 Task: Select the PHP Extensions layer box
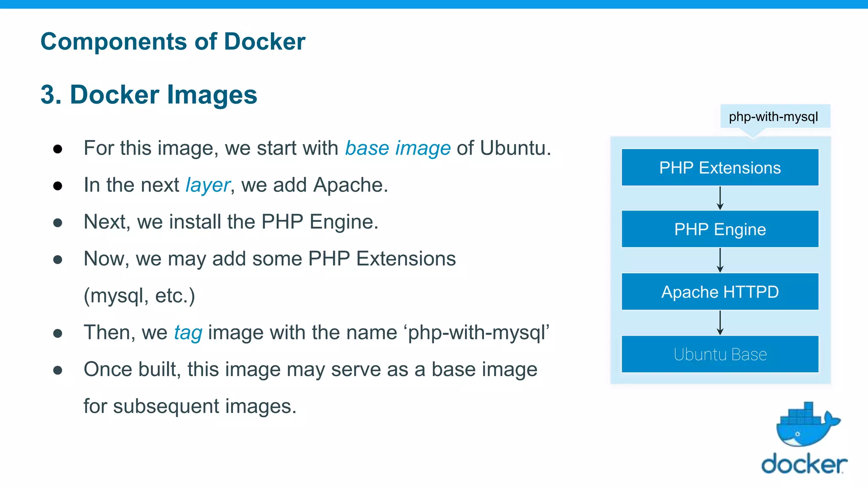[x=720, y=167]
